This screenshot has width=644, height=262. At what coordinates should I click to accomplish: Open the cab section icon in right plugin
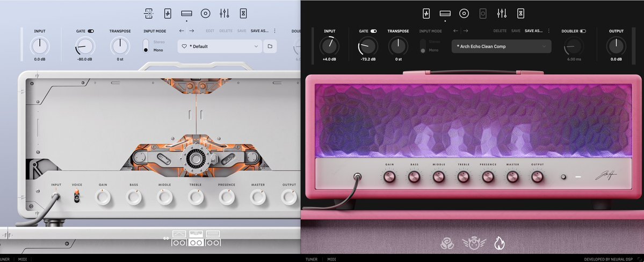tap(464, 13)
